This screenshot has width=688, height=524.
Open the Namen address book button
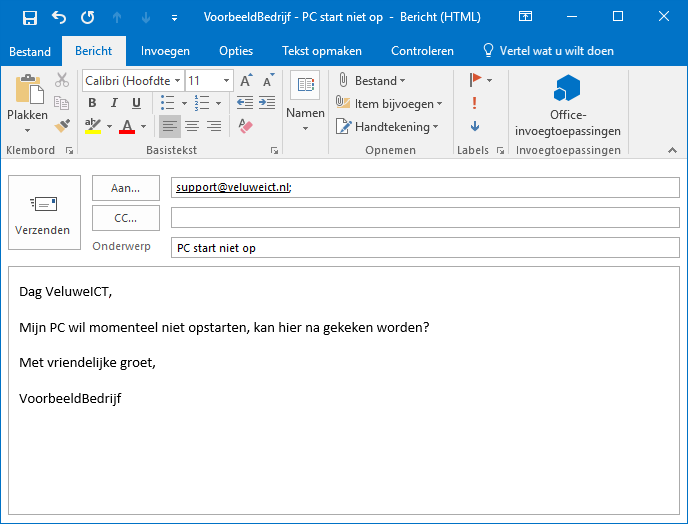(305, 101)
